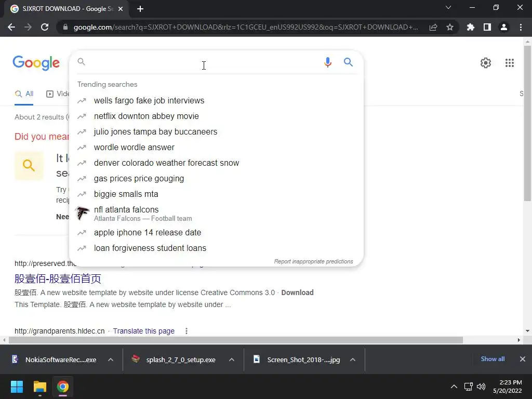Screen dimensions: 532x399
Task: Expand options for splash_2_7_0_setup.exe download
Action: [232, 360]
